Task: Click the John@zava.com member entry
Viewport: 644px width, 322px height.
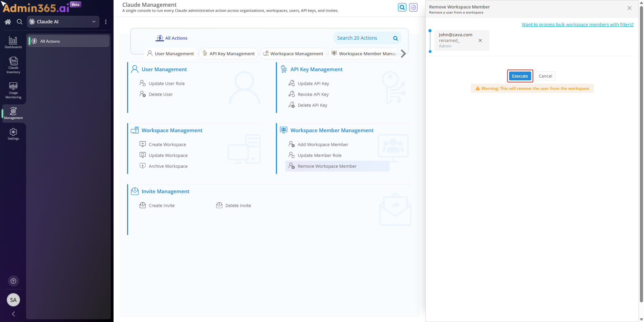Action: [462, 40]
